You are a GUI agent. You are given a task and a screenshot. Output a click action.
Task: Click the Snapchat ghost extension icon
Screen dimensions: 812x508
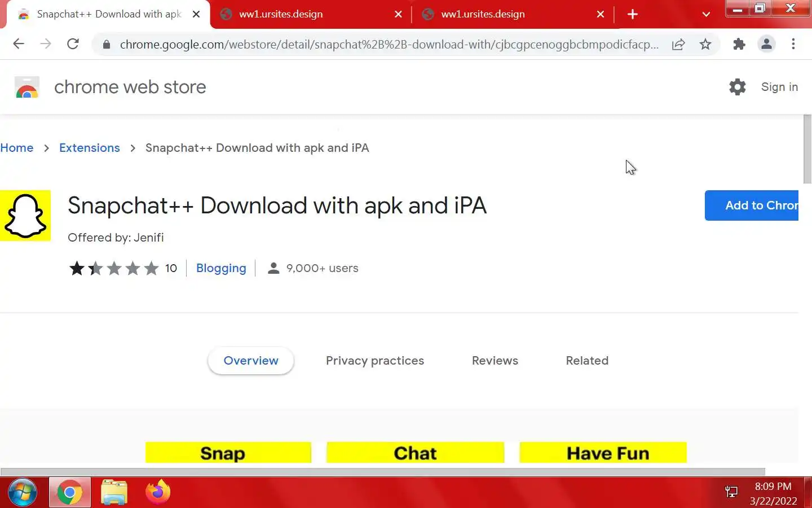pyautogui.click(x=25, y=216)
